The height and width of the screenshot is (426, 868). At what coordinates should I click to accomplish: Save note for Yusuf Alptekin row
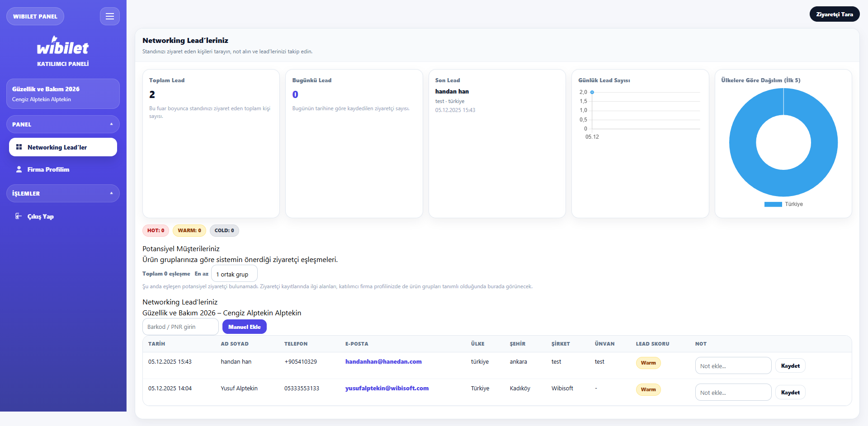click(790, 392)
